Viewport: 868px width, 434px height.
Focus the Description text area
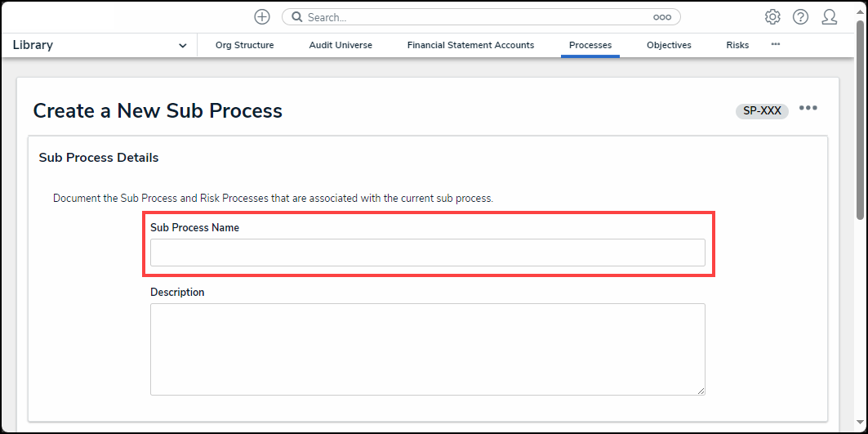[427, 349]
